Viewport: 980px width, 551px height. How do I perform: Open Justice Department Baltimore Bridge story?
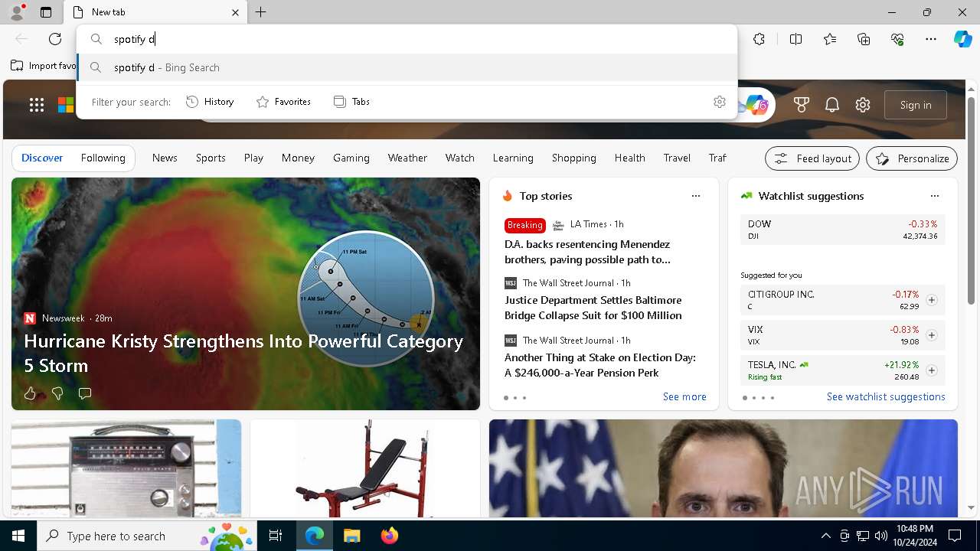coord(593,308)
